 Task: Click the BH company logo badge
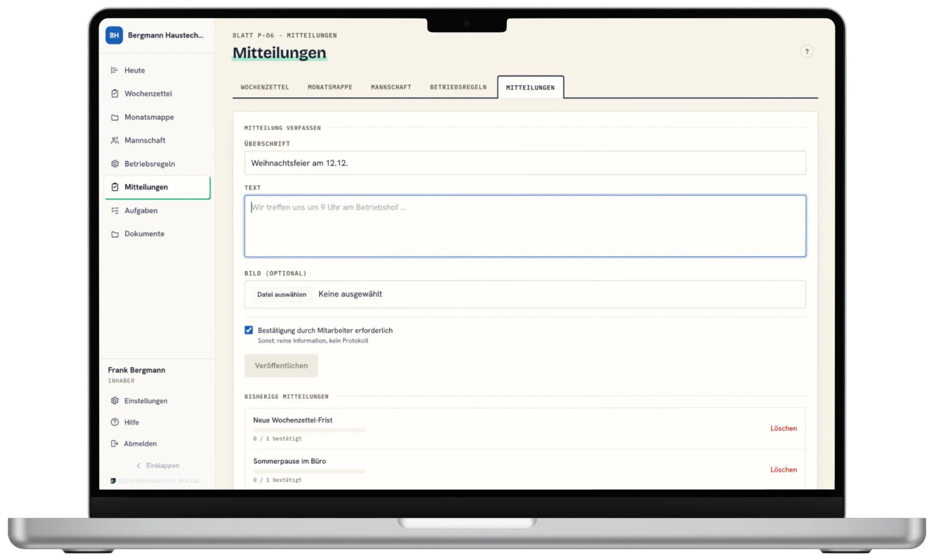pyautogui.click(x=114, y=35)
